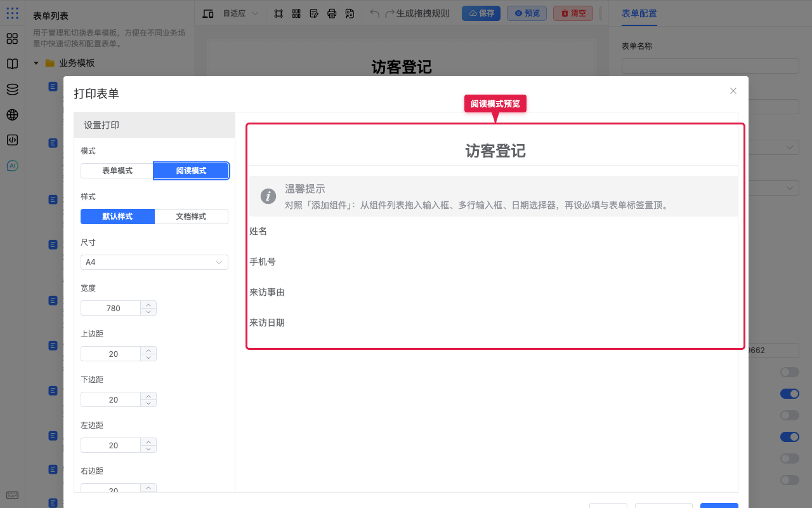Select the 阅读模式 option

(x=191, y=171)
